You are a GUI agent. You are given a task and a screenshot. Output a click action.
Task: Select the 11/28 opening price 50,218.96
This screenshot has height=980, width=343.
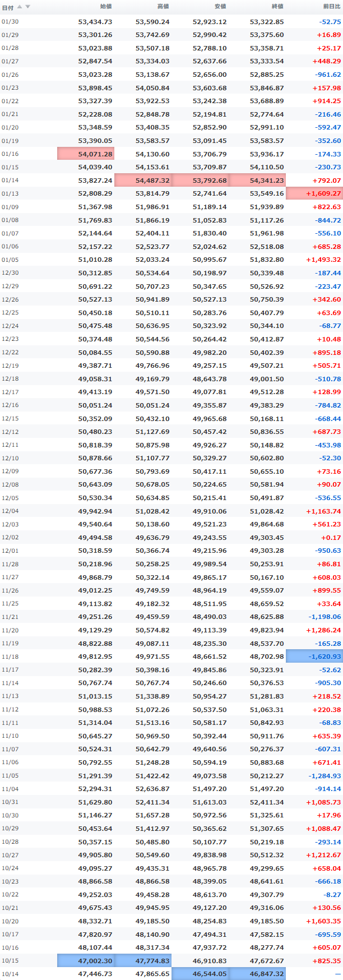coord(95,564)
